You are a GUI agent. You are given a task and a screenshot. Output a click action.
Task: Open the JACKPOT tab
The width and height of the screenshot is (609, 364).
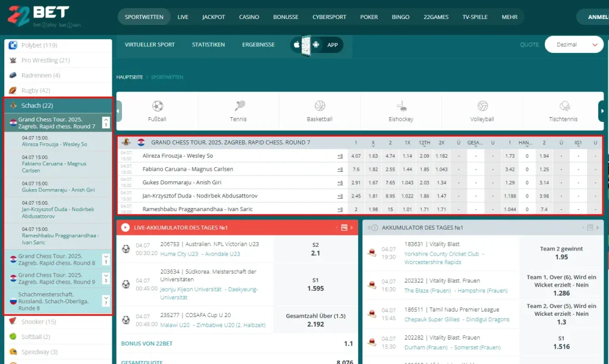(x=214, y=17)
